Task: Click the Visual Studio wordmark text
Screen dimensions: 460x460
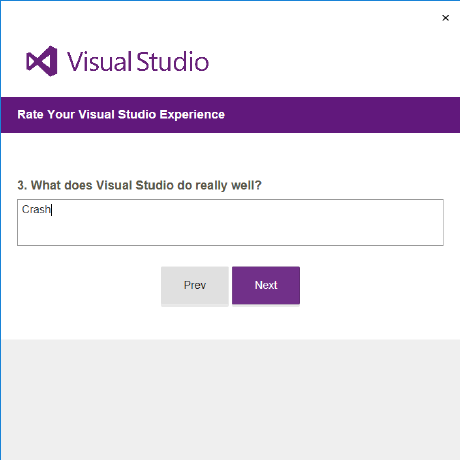Action: click(x=138, y=62)
